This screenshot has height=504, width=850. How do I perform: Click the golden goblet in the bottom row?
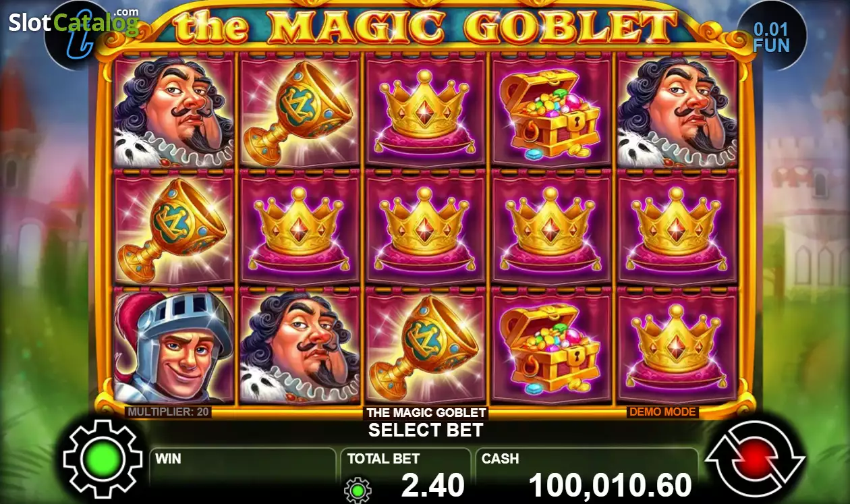pos(425,347)
